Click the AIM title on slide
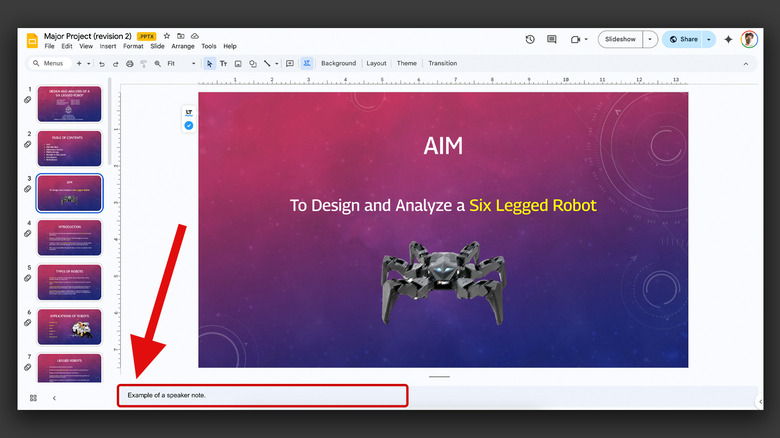The width and height of the screenshot is (780, 438). coord(443,146)
